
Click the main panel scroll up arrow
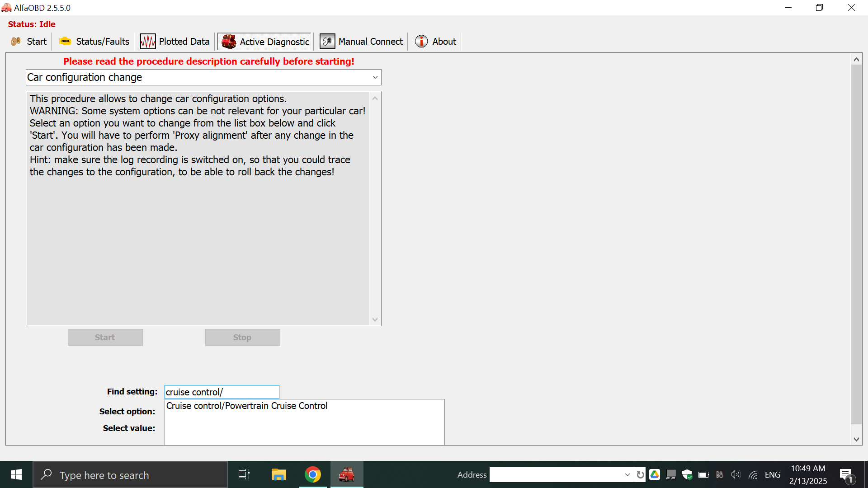(x=856, y=59)
